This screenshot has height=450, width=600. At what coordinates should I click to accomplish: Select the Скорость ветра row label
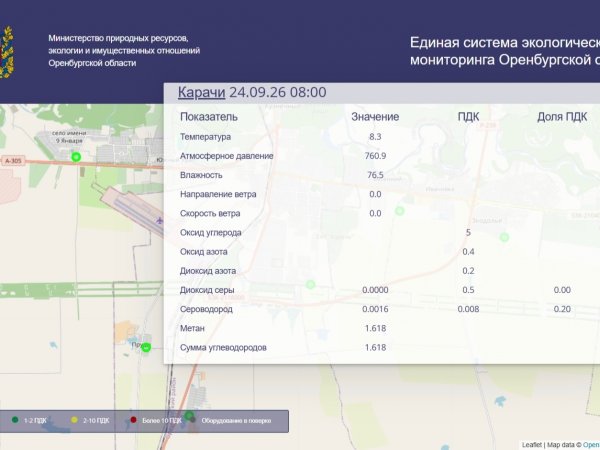[210, 213]
